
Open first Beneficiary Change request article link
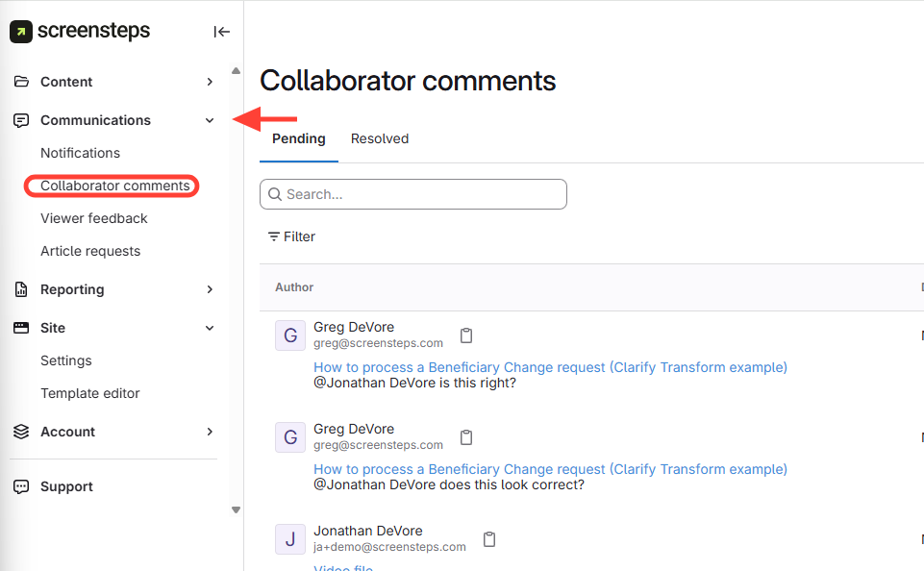point(550,367)
